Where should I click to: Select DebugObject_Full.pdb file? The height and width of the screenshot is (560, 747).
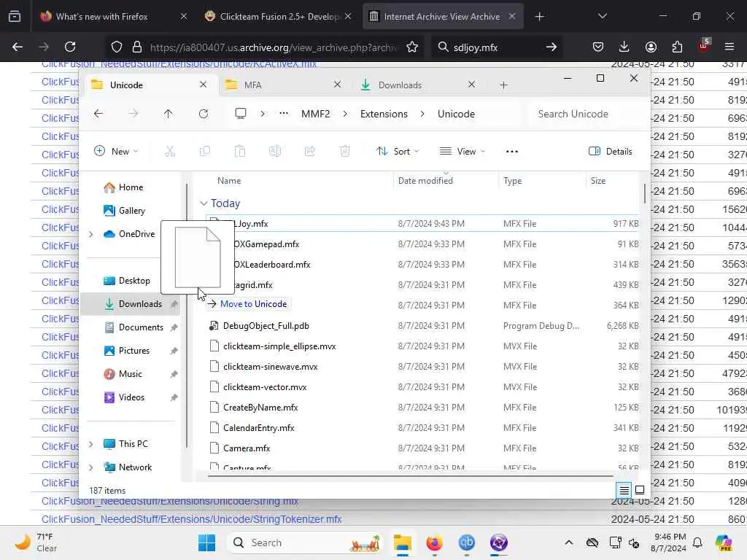[266, 326]
